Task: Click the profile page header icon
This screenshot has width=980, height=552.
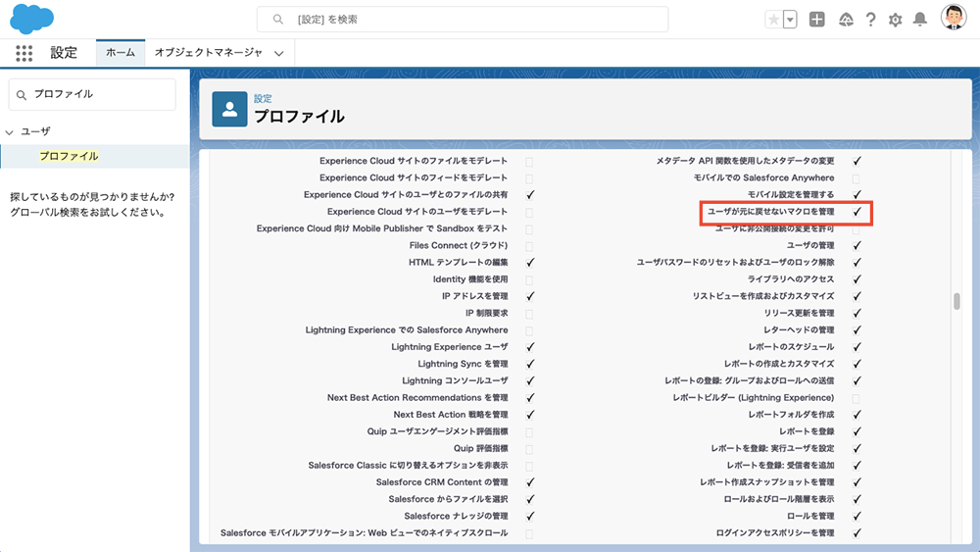Action: point(229,110)
